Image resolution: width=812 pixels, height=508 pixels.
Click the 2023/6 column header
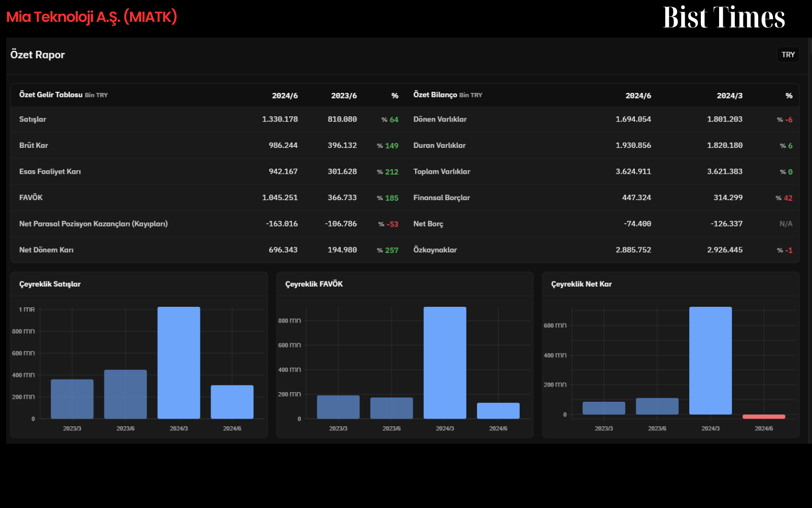coord(344,96)
